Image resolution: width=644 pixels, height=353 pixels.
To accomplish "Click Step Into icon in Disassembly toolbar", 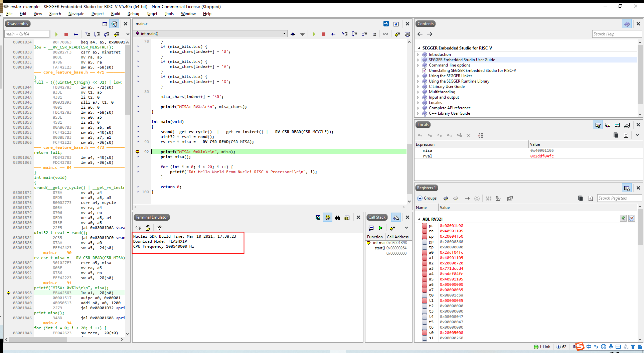I will 87,34.
